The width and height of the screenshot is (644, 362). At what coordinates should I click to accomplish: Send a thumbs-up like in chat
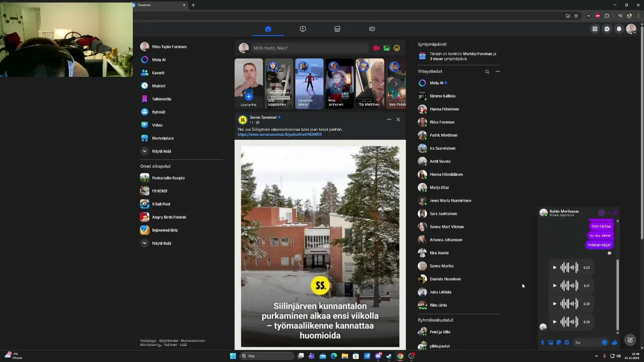tap(614, 342)
